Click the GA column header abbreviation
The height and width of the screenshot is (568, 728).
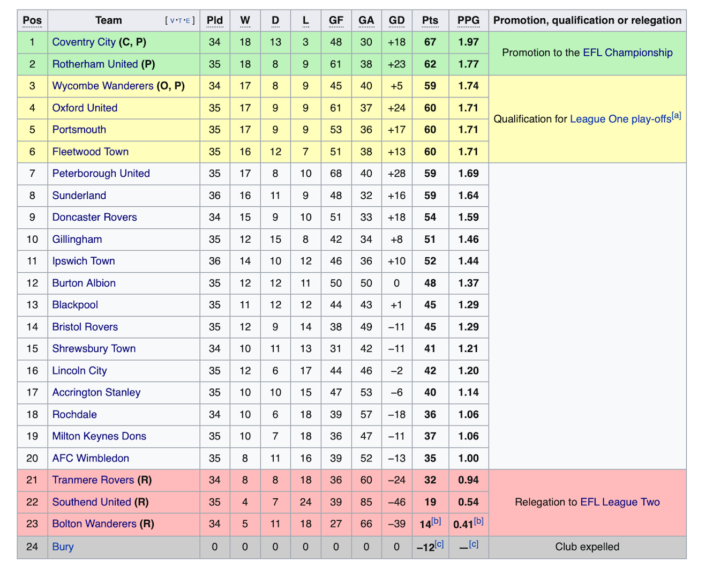click(x=366, y=20)
